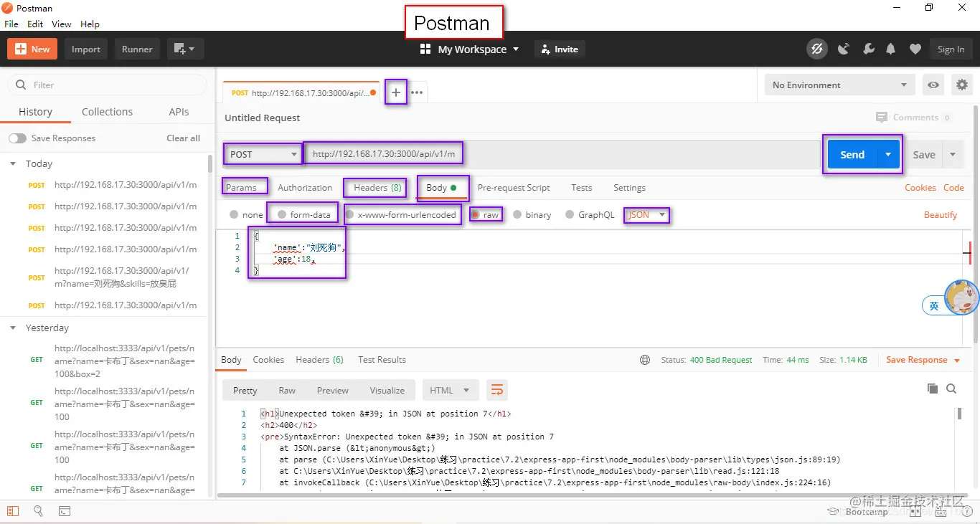The width and height of the screenshot is (980, 524).
Task: Open the Runner button
Action: coord(137,49)
